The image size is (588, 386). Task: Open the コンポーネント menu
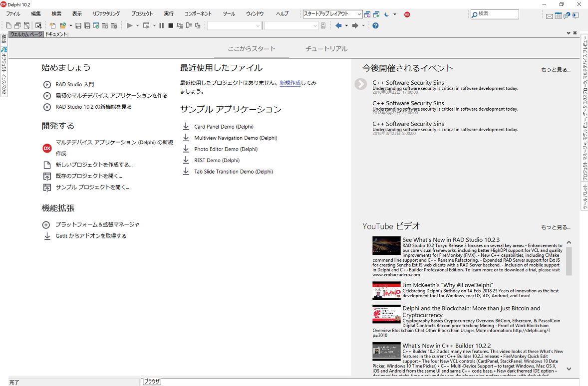(x=198, y=13)
